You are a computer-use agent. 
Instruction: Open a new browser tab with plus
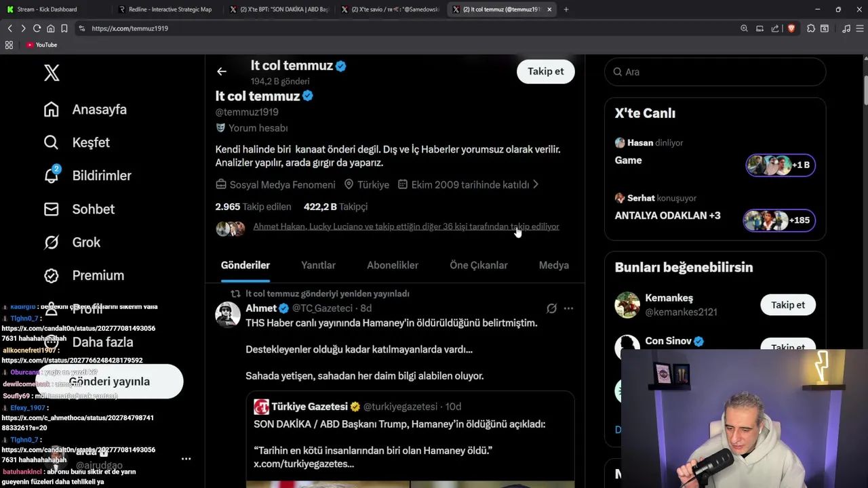coord(566,9)
